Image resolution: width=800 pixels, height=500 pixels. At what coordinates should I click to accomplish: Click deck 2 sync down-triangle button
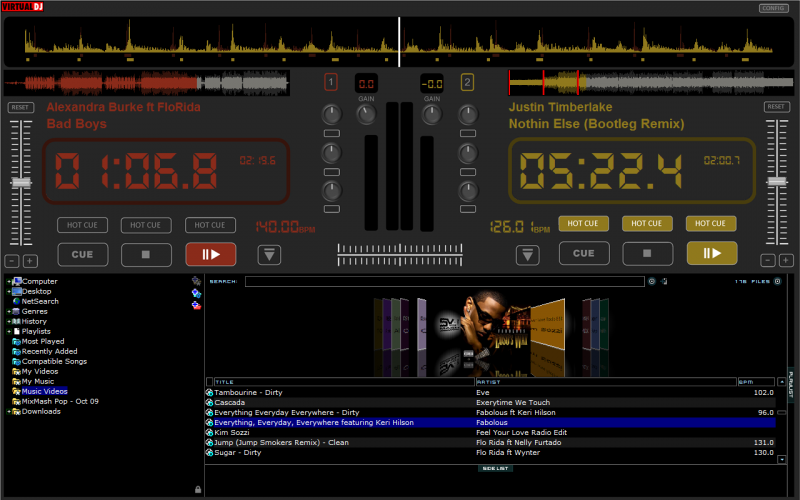point(528,255)
